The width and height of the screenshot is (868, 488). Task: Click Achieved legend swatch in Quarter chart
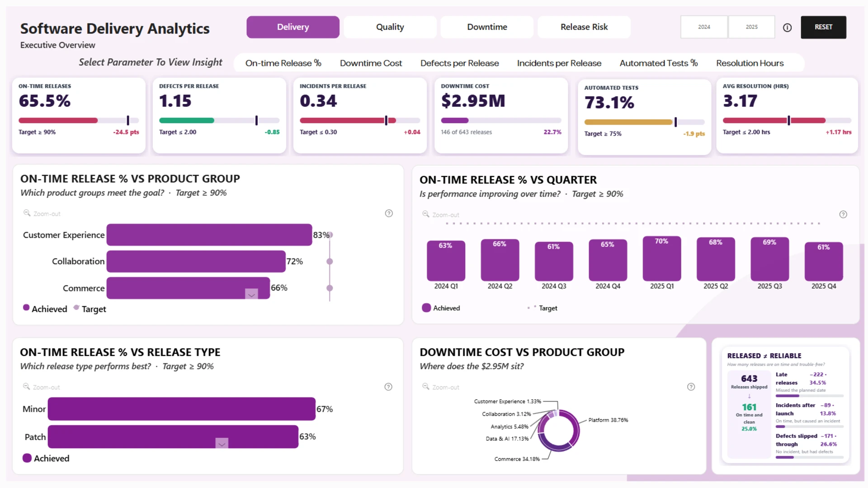tap(426, 308)
